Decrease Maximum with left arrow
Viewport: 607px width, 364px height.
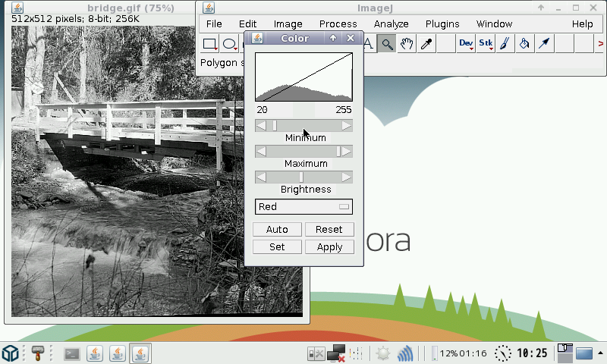(x=261, y=151)
